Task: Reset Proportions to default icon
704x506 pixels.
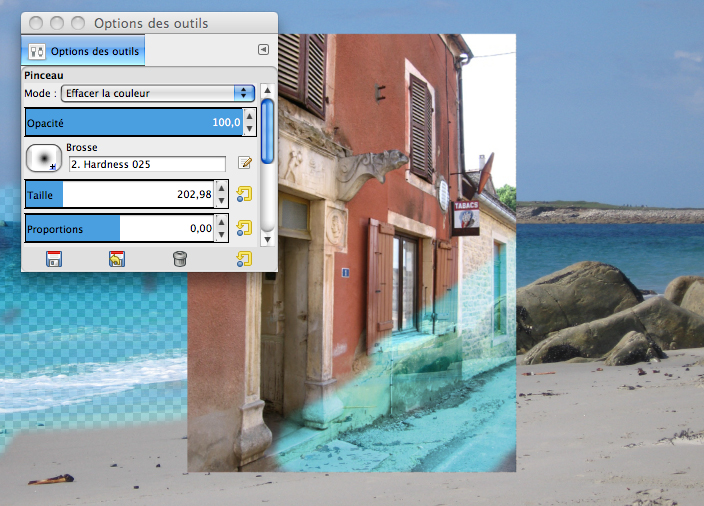Action: coord(244,228)
